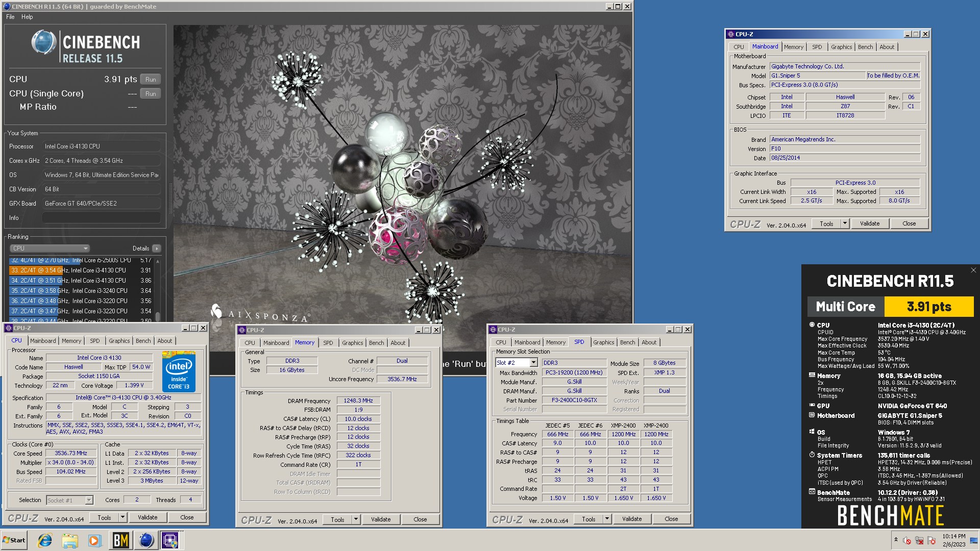The width and height of the screenshot is (980, 551).
Task: Run the CPU multi-core benchmark
Action: coord(151,79)
